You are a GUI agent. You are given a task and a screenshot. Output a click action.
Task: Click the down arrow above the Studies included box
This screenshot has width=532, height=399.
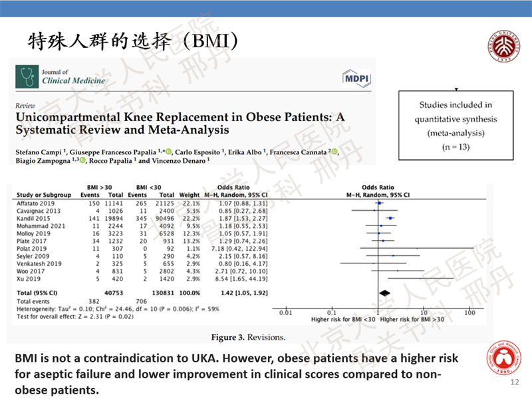click(456, 88)
